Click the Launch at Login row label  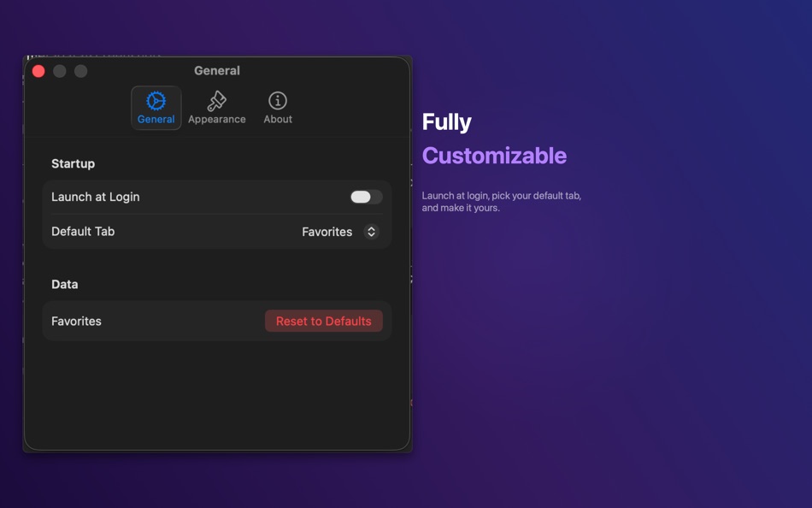(95, 197)
